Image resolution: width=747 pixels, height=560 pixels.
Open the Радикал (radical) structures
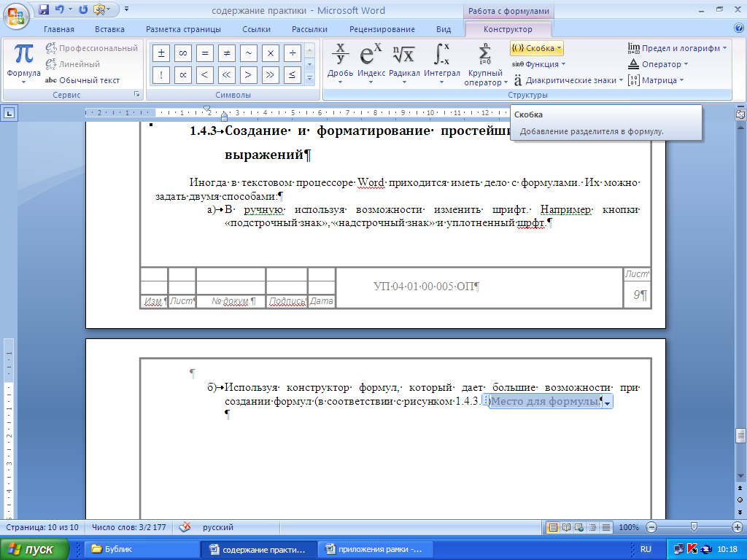tap(404, 63)
